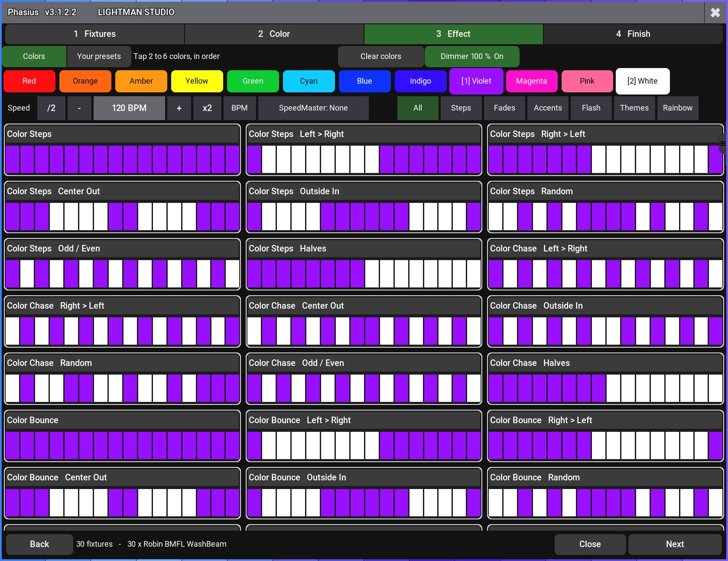Close the Phasius window with the X icon
Viewport: 728px width, 561px height.
(715, 13)
